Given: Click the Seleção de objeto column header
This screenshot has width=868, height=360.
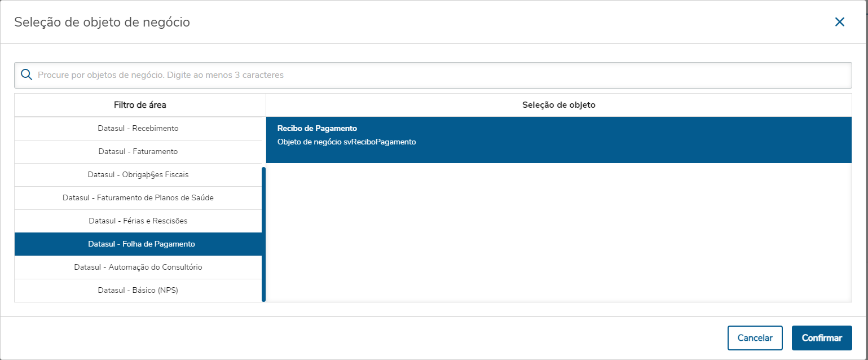Looking at the screenshot, I should click(558, 105).
